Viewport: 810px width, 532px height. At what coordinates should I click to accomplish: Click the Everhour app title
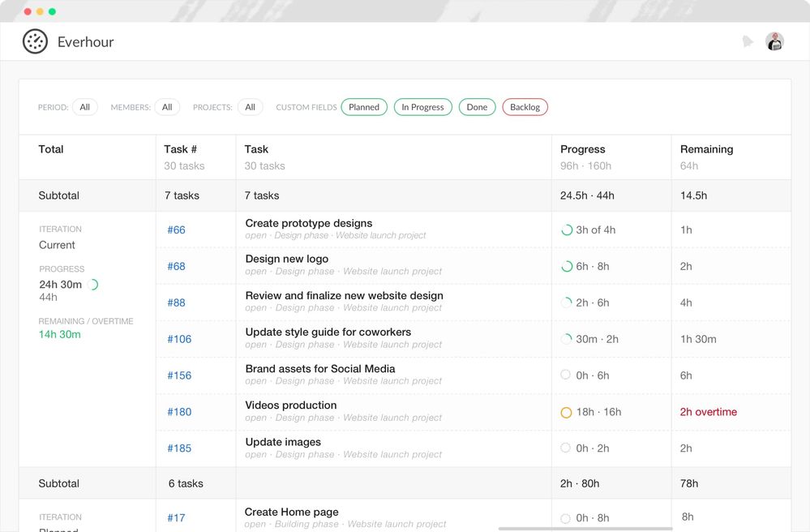click(85, 42)
